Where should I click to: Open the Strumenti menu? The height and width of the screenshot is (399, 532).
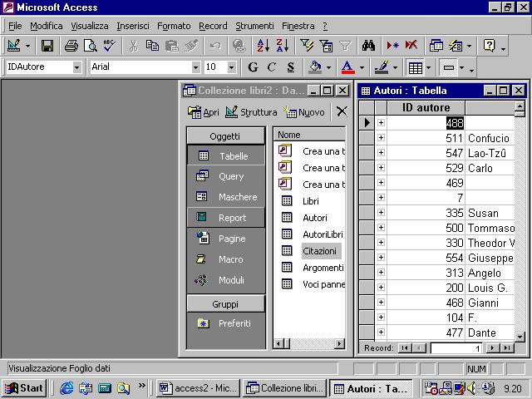click(x=254, y=26)
